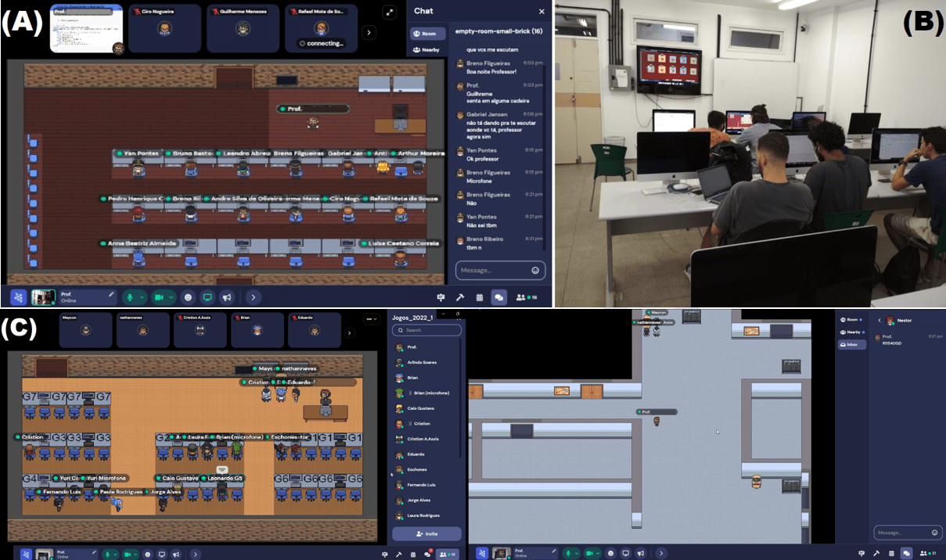Edit Prof. status with pencil icon in panel A
Image resolution: width=946 pixels, height=560 pixels.
[x=111, y=294]
